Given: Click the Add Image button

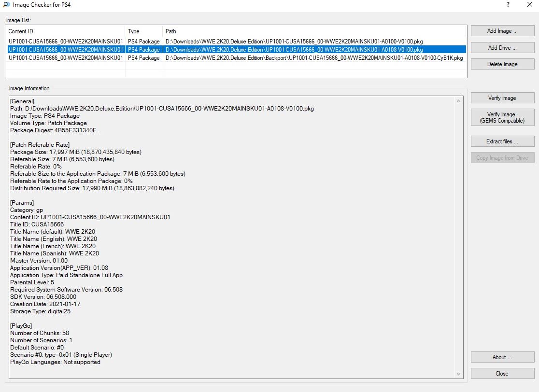Looking at the screenshot, I should coord(502,31).
